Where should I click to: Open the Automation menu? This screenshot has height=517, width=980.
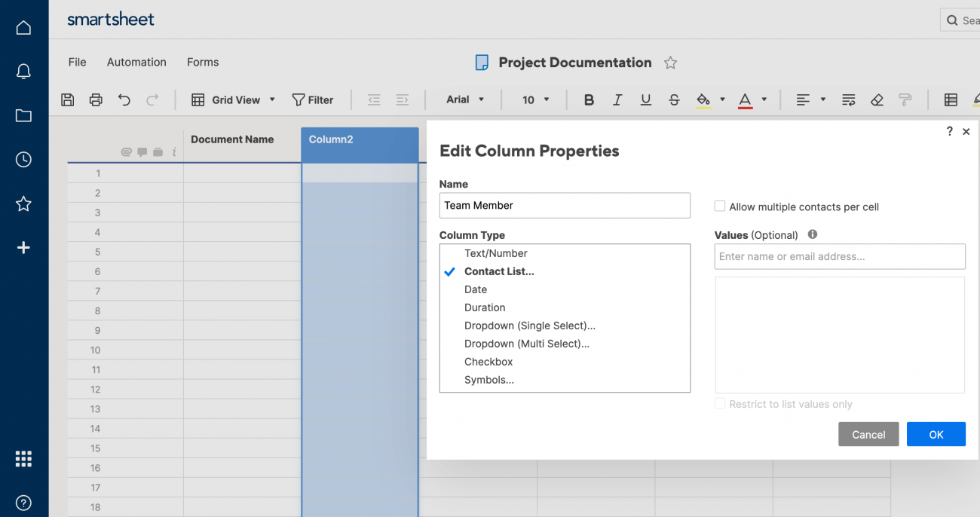[x=136, y=62]
